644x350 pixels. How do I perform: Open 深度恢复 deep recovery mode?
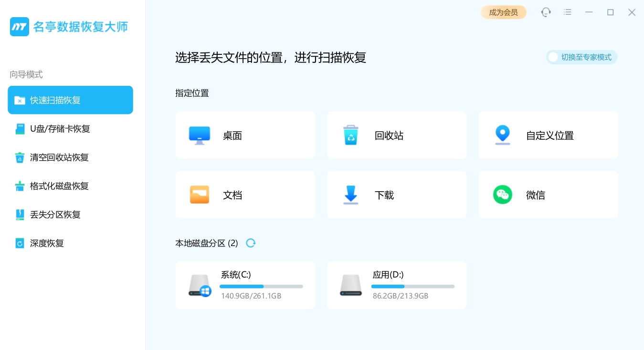click(70, 243)
